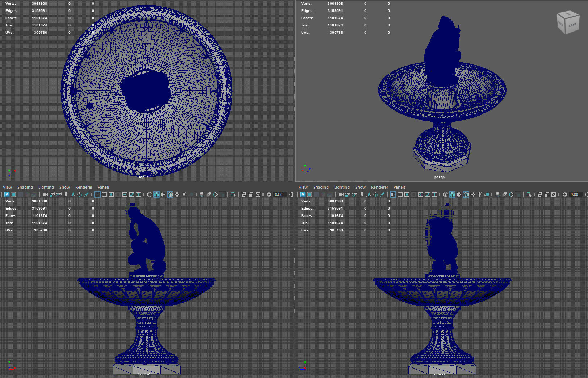
Task: Click 'side -X' camera label in side viewport
Action: click(x=439, y=374)
